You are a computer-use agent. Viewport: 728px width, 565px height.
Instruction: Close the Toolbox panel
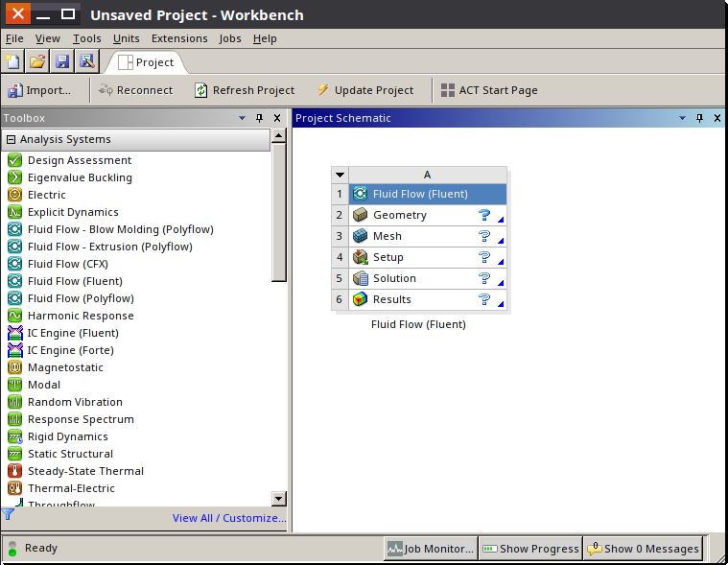click(x=277, y=118)
